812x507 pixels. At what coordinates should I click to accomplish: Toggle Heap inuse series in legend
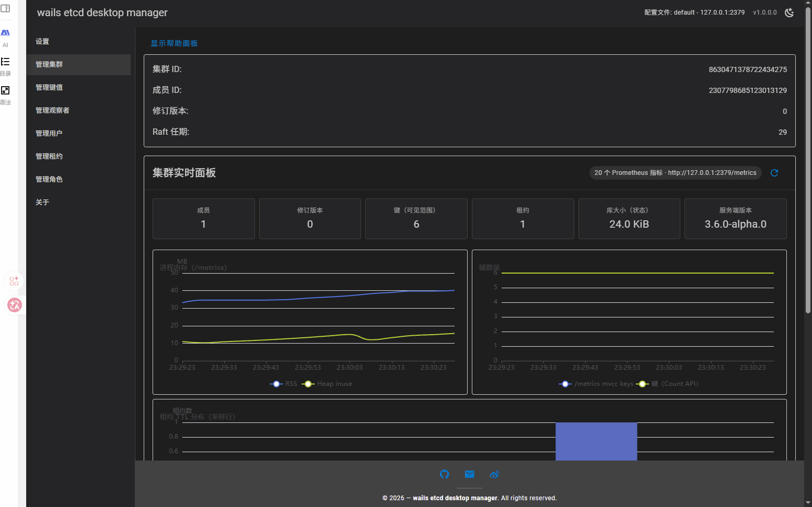327,384
